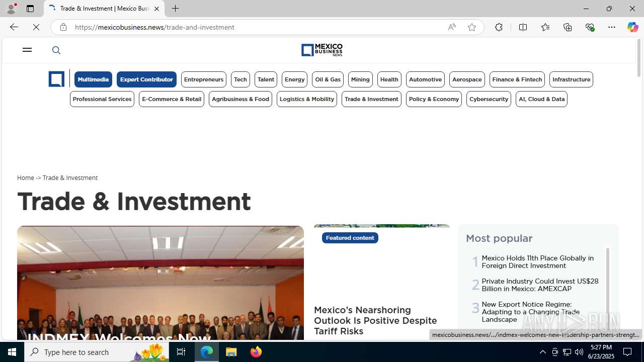This screenshot has height=362, width=644.
Task: Open the Entrepreneurs section
Action: pyautogui.click(x=204, y=79)
